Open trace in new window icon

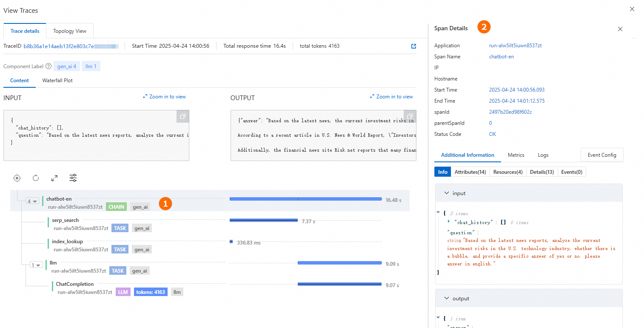(x=413, y=46)
